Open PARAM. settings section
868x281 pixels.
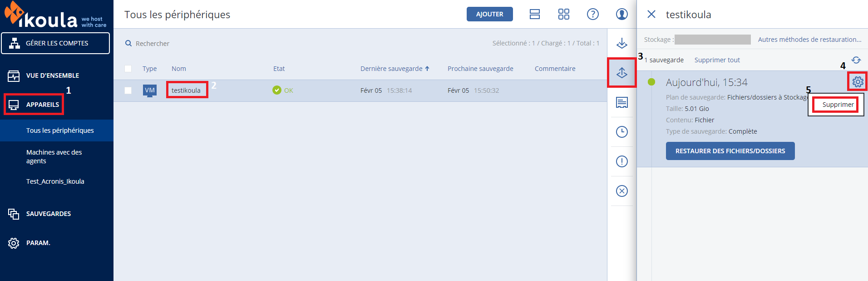coord(38,243)
